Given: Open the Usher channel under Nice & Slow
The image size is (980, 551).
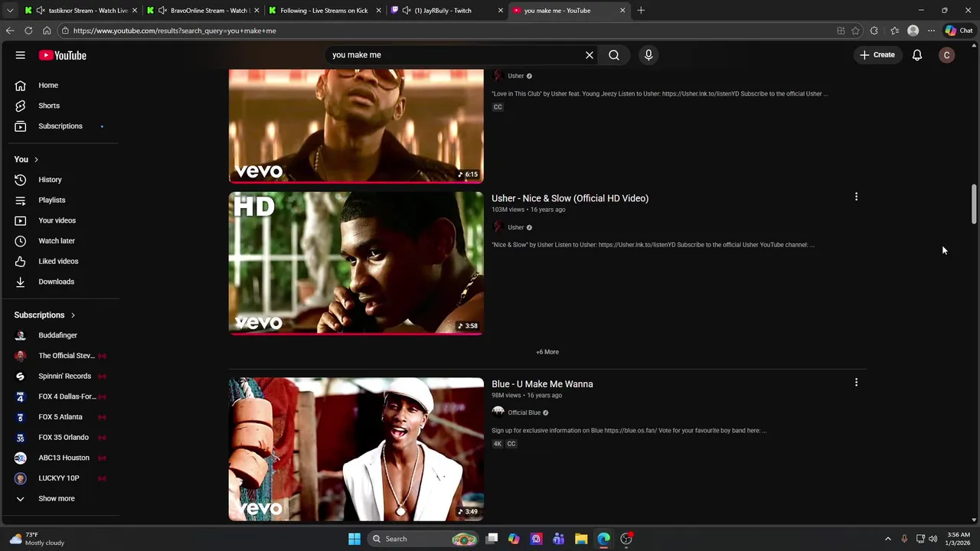Looking at the screenshot, I should 516,227.
